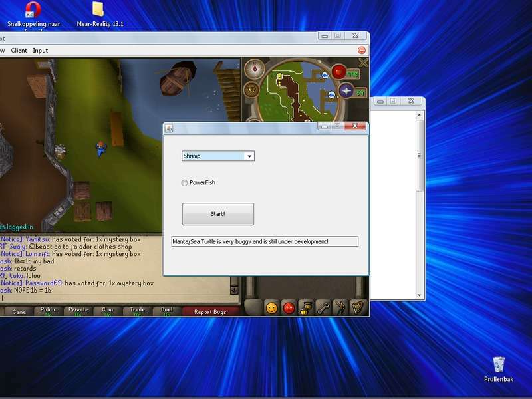Click the blue player character in game view

101,149
